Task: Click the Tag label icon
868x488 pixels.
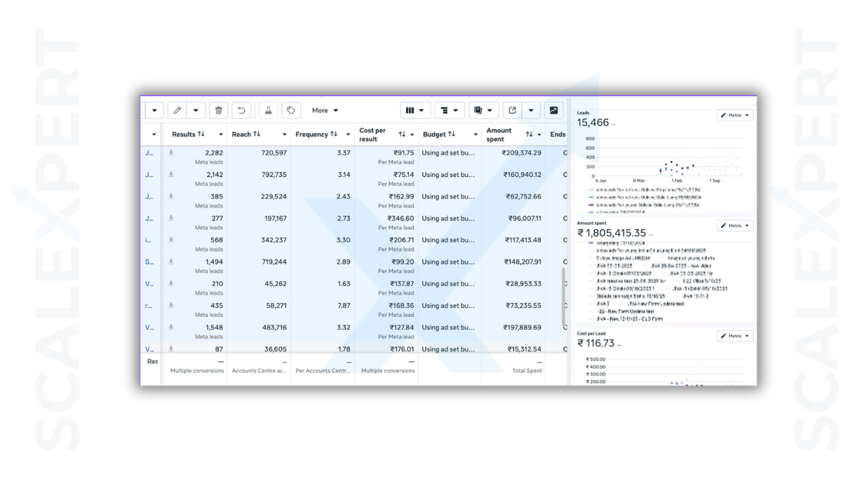Action: point(291,110)
